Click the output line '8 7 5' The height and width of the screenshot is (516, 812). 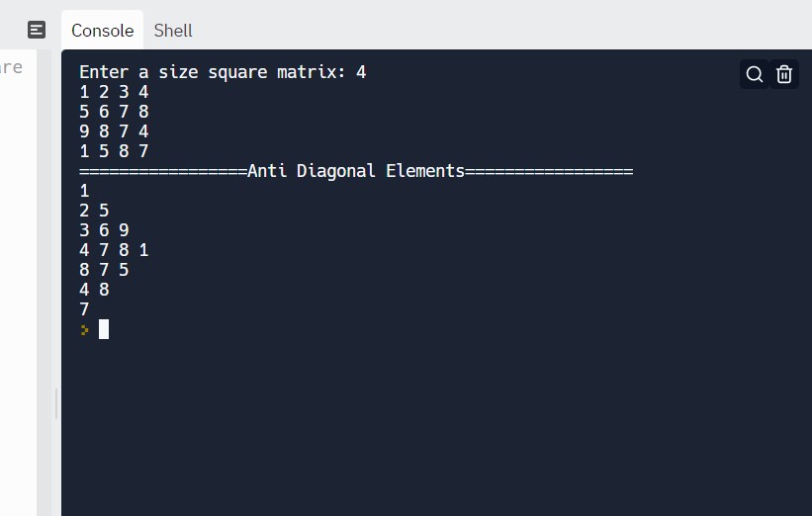click(x=104, y=270)
